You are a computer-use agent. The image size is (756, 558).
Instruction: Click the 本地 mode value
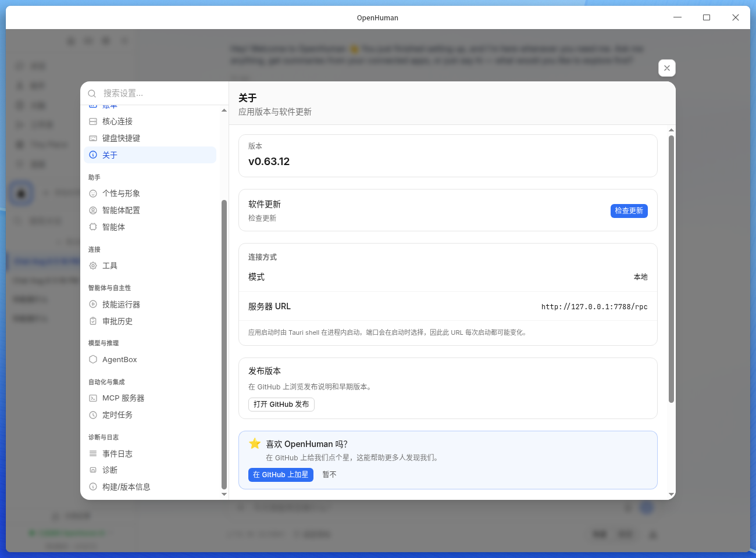[x=641, y=277]
